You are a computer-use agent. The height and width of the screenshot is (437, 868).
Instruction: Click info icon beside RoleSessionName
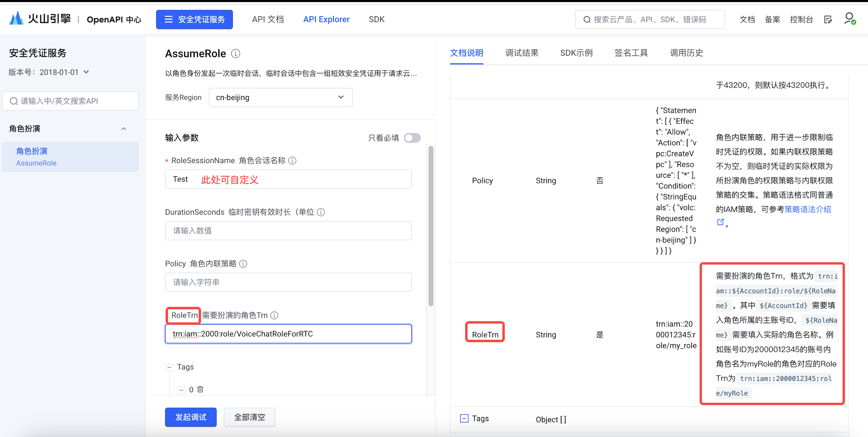pos(292,161)
